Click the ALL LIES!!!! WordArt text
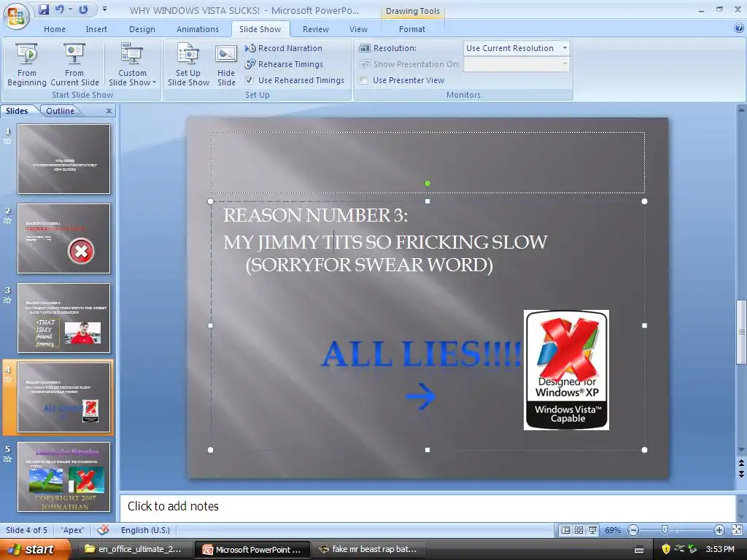Image resolution: width=747 pixels, height=560 pixels. tap(421, 354)
